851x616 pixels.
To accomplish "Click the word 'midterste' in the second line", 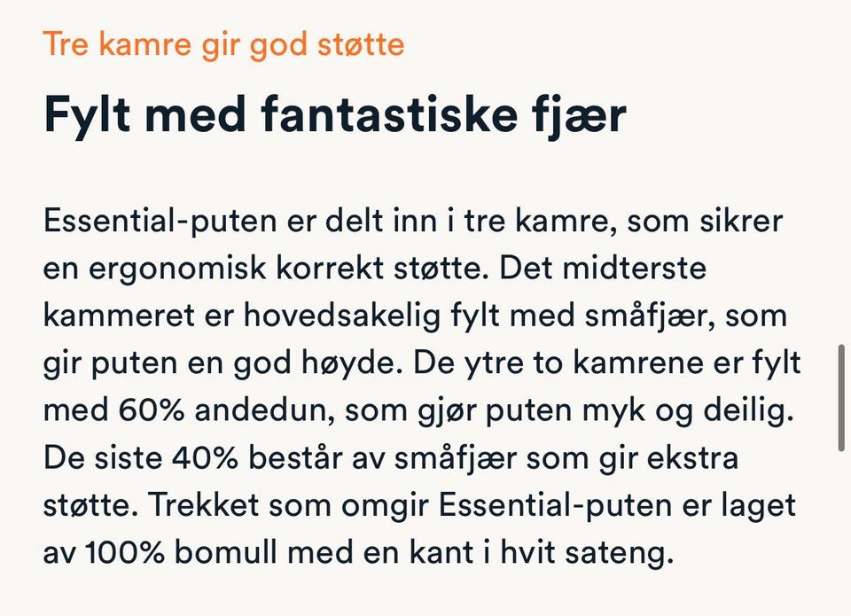I will [635, 269].
